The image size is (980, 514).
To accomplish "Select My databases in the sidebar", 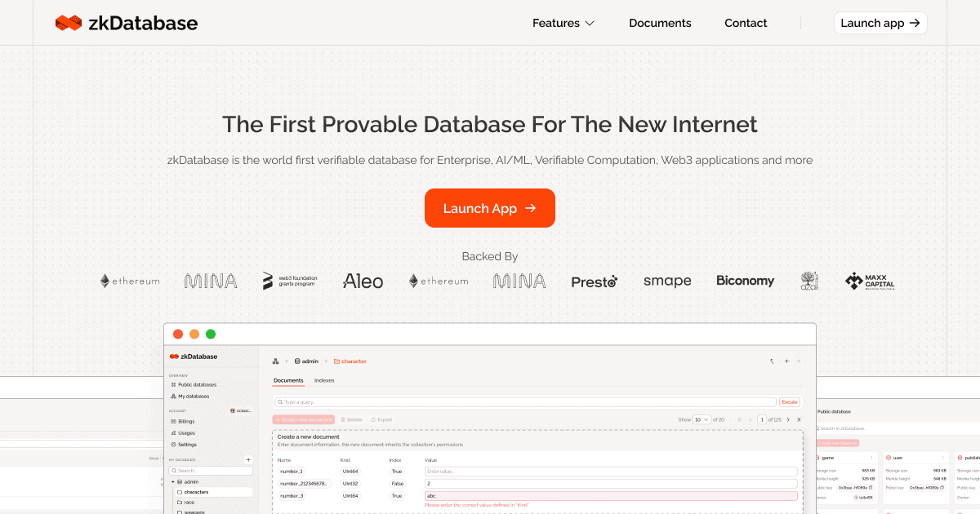I will (194, 397).
